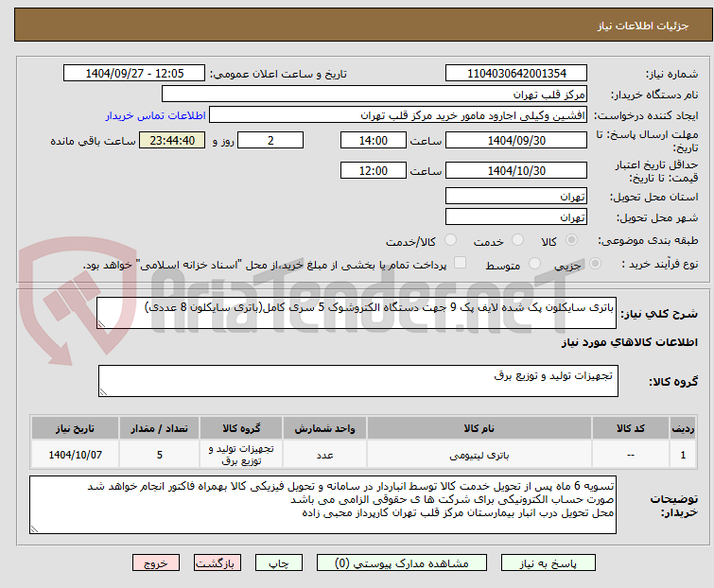
Task: Click the شرح کلی نیاز description textarea
Action: (357, 313)
